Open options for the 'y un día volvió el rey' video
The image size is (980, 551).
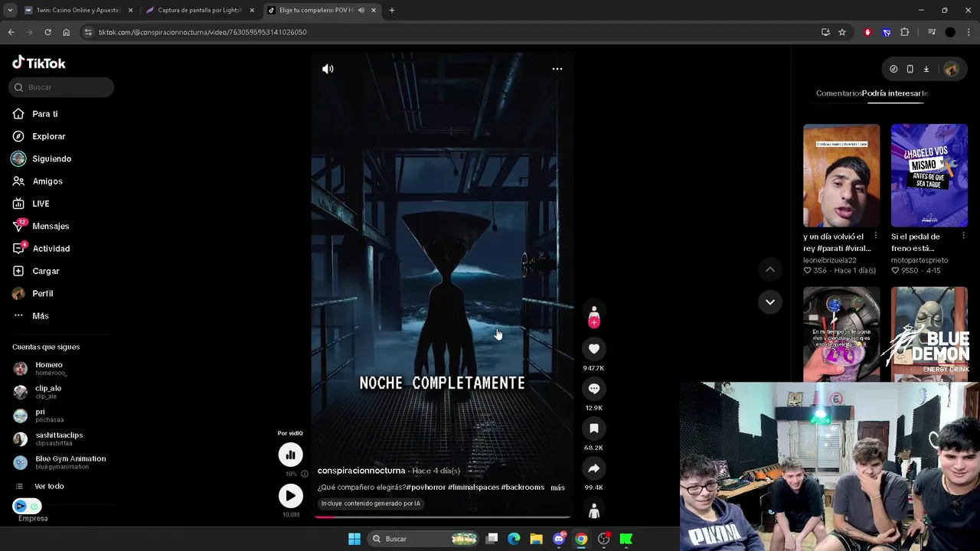tap(876, 236)
